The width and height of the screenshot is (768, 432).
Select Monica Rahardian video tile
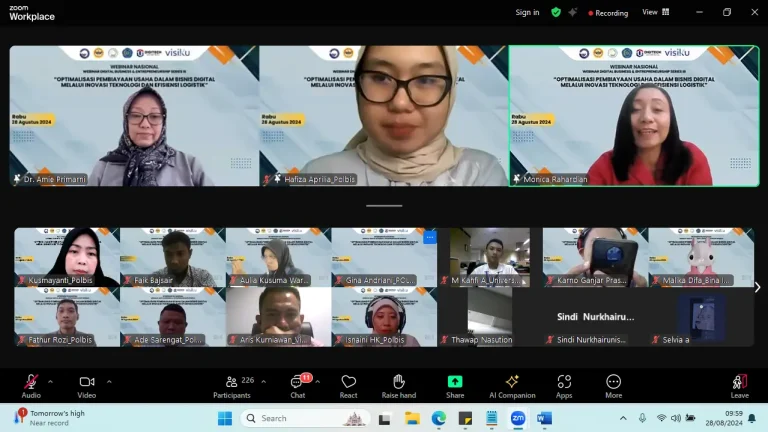tap(634, 116)
